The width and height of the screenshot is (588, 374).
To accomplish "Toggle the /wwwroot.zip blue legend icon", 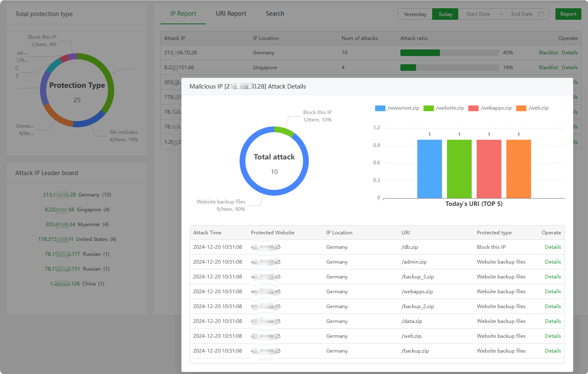I will 380,108.
